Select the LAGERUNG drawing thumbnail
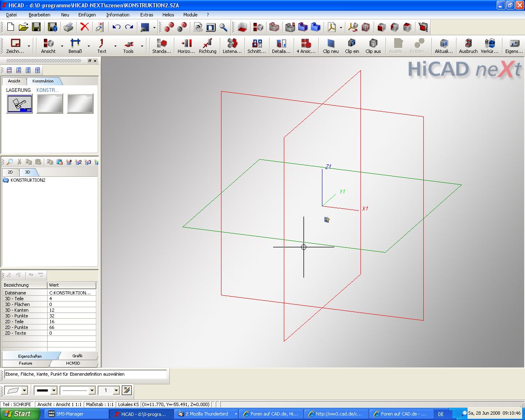The width and height of the screenshot is (525, 420). tap(20, 104)
